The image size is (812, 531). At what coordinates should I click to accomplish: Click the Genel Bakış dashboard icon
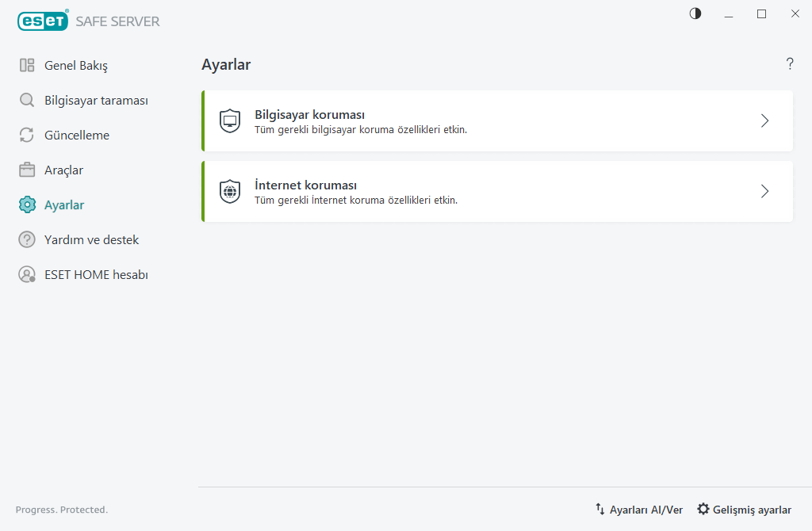[x=27, y=65]
